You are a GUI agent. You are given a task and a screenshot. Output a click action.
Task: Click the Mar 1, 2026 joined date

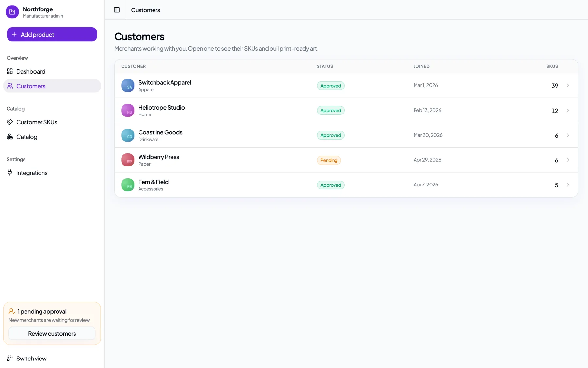click(x=426, y=85)
